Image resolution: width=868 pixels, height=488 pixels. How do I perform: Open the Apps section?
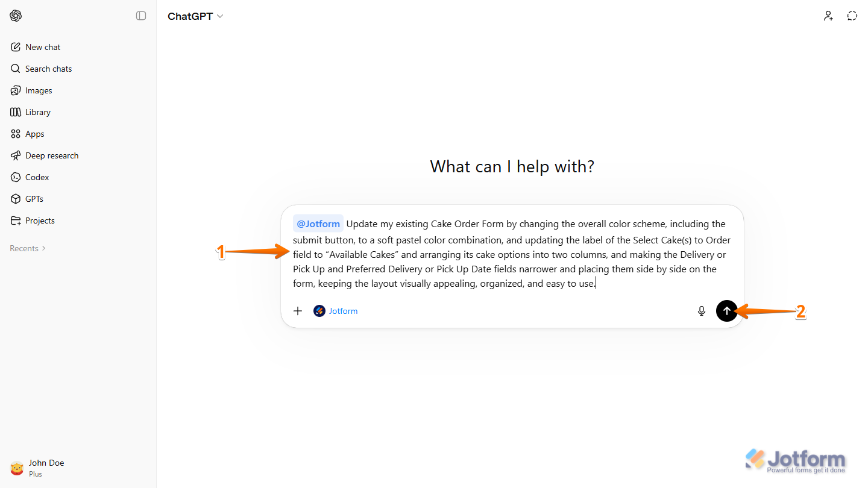(78, 134)
